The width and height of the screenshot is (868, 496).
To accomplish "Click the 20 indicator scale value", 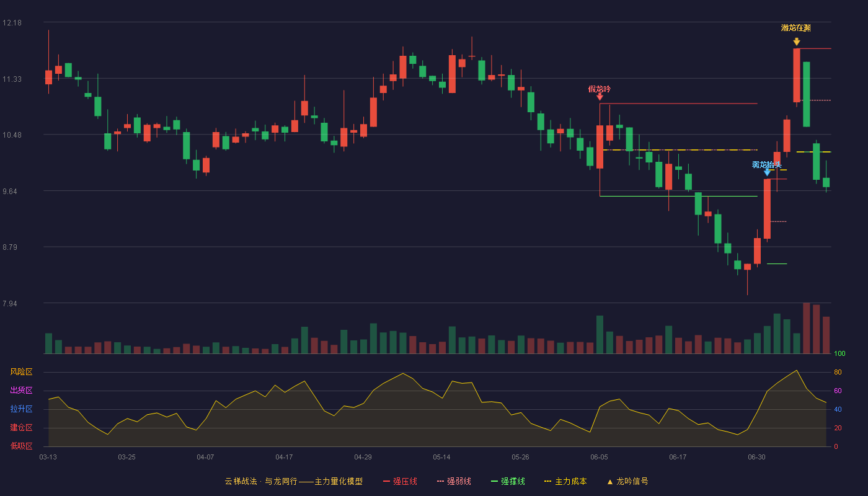I will click(838, 428).
